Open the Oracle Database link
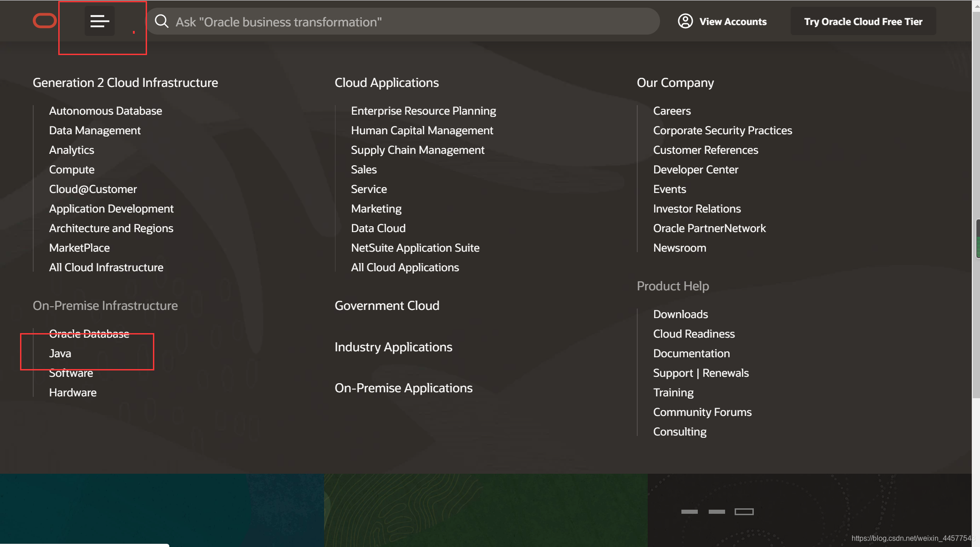The width and height of the screenshot is (980, 547). point(89,334)
